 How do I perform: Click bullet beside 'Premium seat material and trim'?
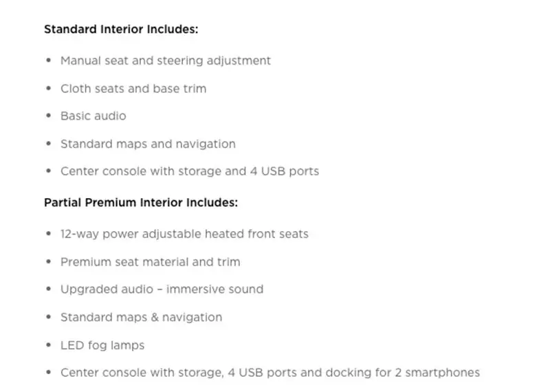click(49, 261)
